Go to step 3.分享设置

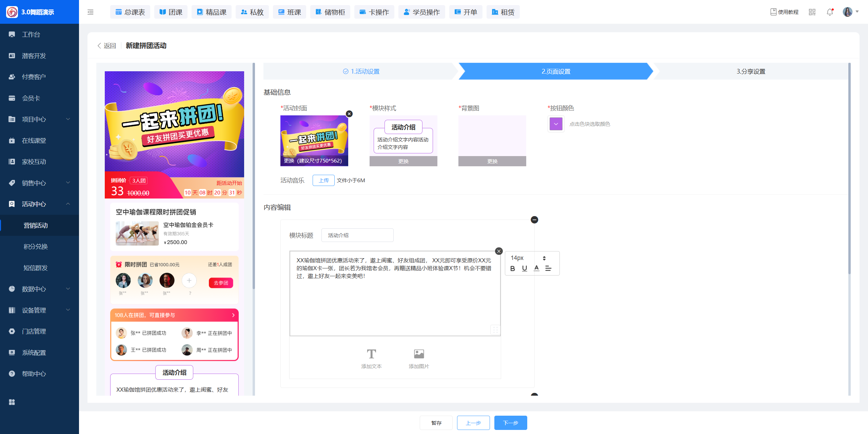751,71
